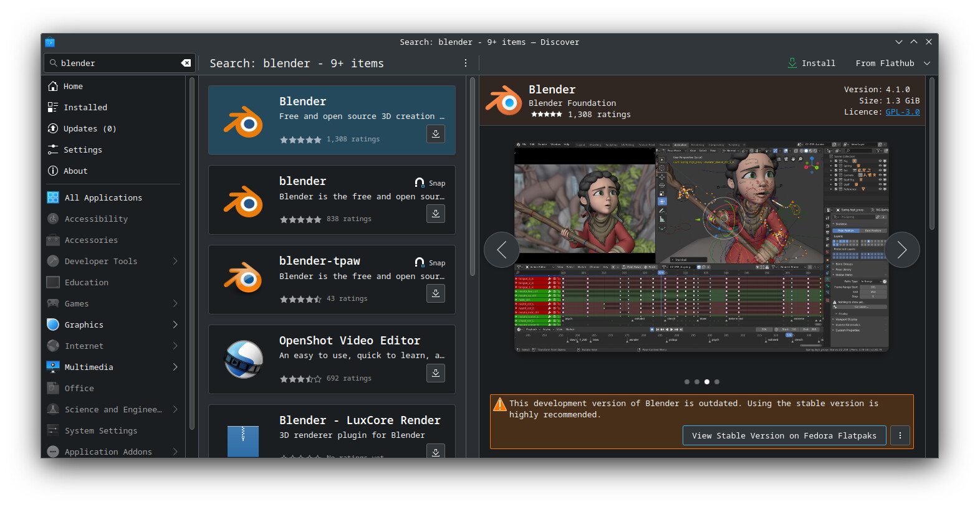Show next screenshot
Image resolution: width=980 pixels, height=507 pixels.
pos(902,250)
